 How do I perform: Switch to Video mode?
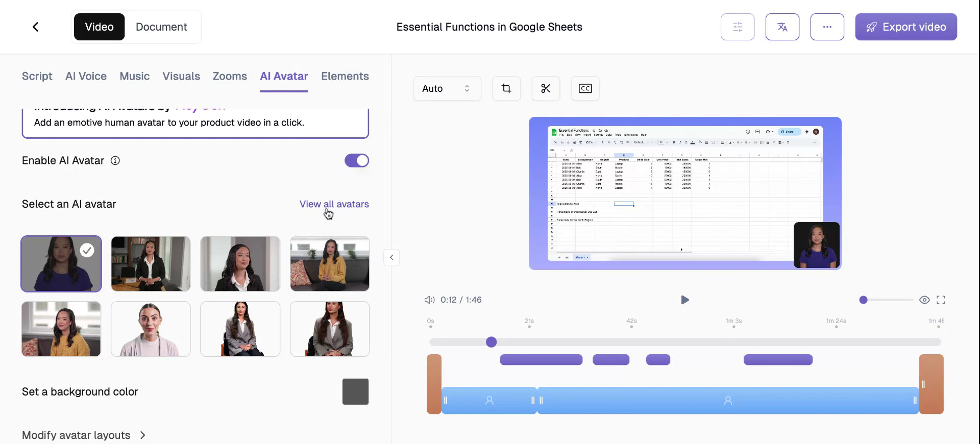pyautogui.click(x=99, y=27)
